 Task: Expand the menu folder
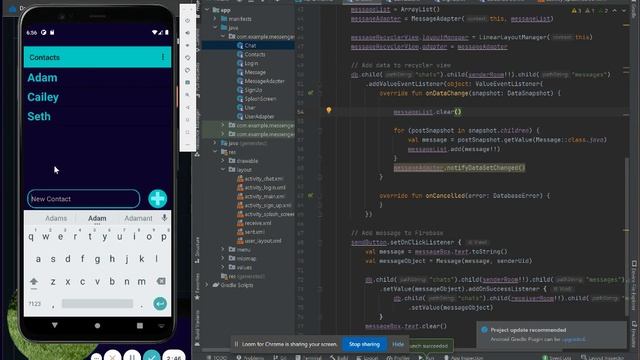point(223,249)
